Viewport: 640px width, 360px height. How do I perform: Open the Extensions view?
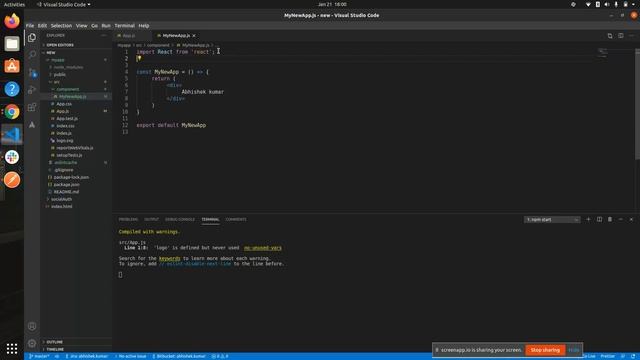click(x=32, y=107)
